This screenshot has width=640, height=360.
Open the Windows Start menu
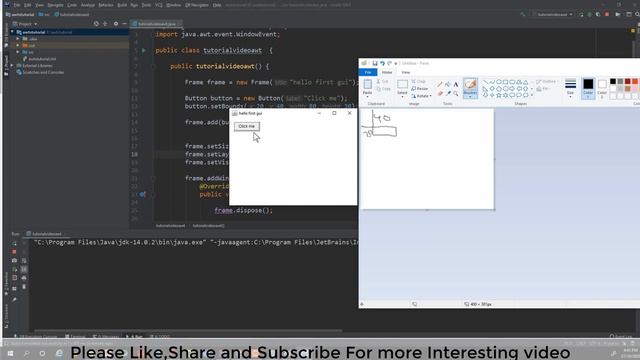[10, 353]
